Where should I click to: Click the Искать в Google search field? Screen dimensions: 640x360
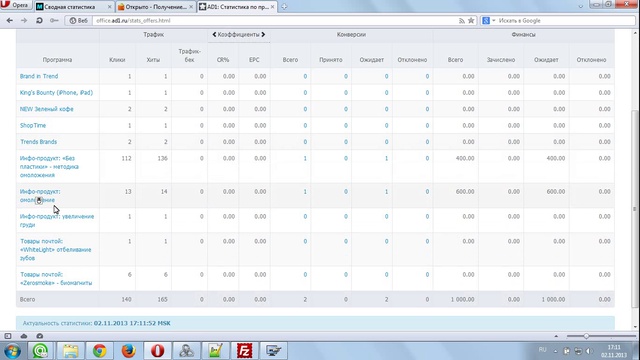pos(565,20)
